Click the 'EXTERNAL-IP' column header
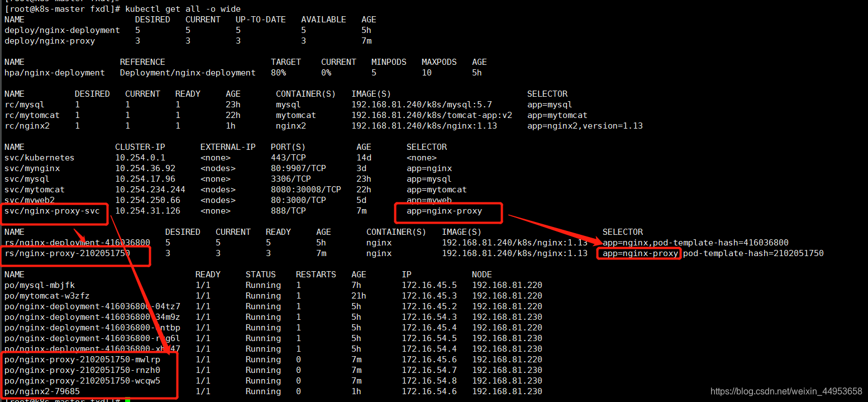 click(228, 147)
